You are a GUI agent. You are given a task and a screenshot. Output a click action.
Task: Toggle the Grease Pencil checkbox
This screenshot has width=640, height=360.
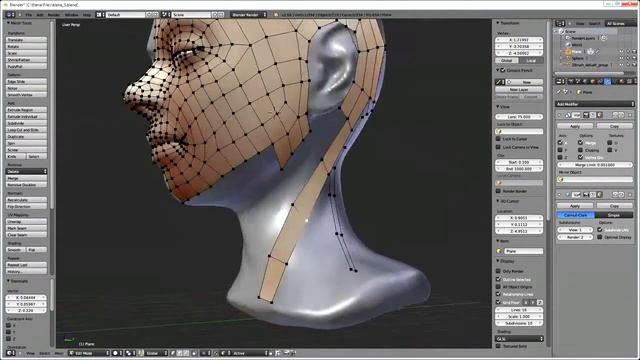tap(503, 70)
